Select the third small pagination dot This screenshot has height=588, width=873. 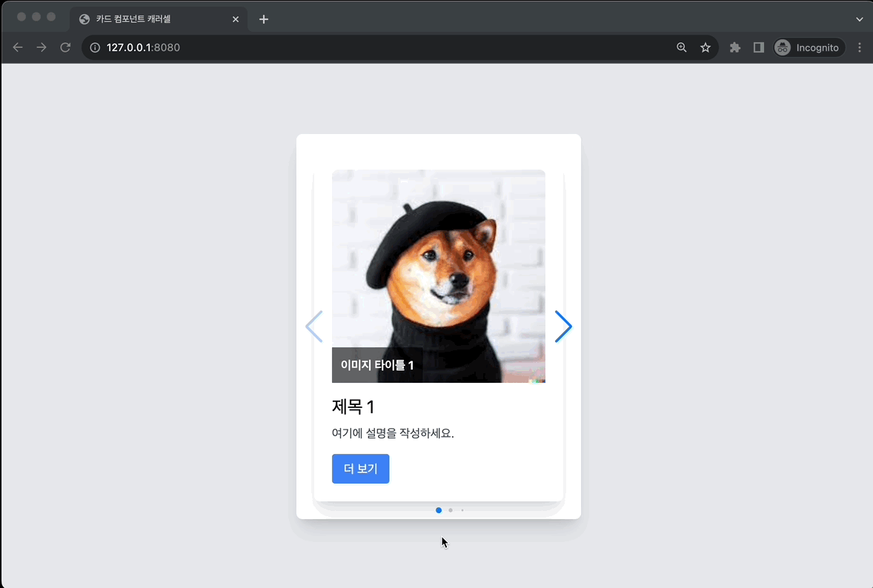[462, 510]
